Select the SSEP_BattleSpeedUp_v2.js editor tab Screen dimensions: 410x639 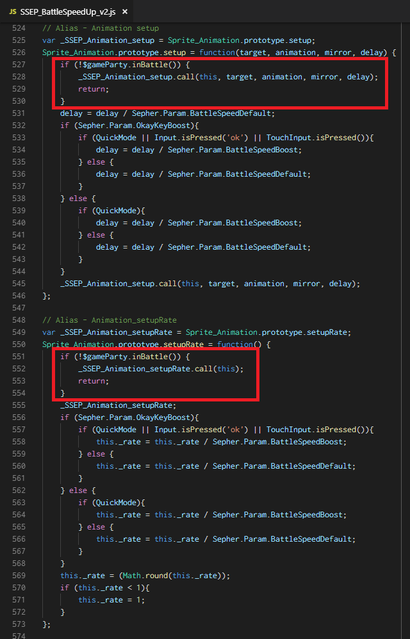coord(68,11)
